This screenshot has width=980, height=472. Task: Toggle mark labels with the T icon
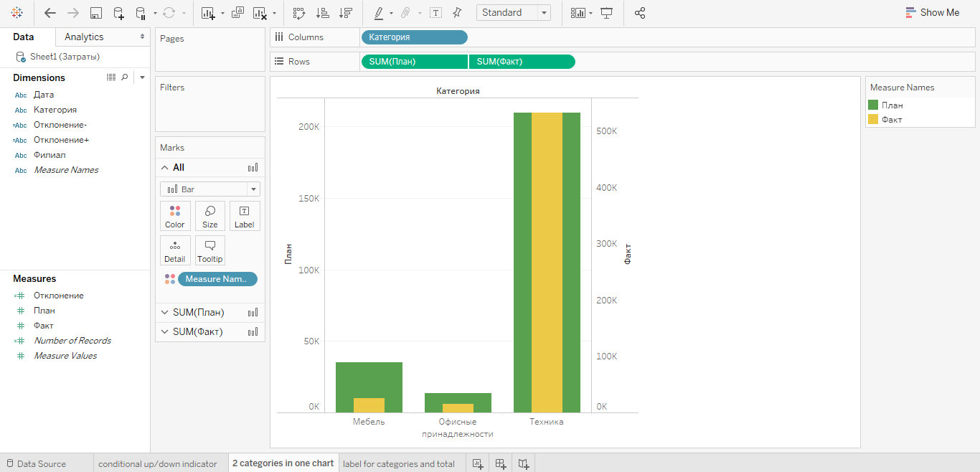[435, 13]
